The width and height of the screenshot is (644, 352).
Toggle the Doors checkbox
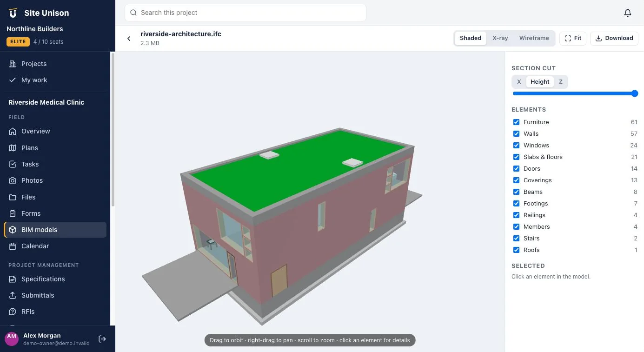coord(516,168)
